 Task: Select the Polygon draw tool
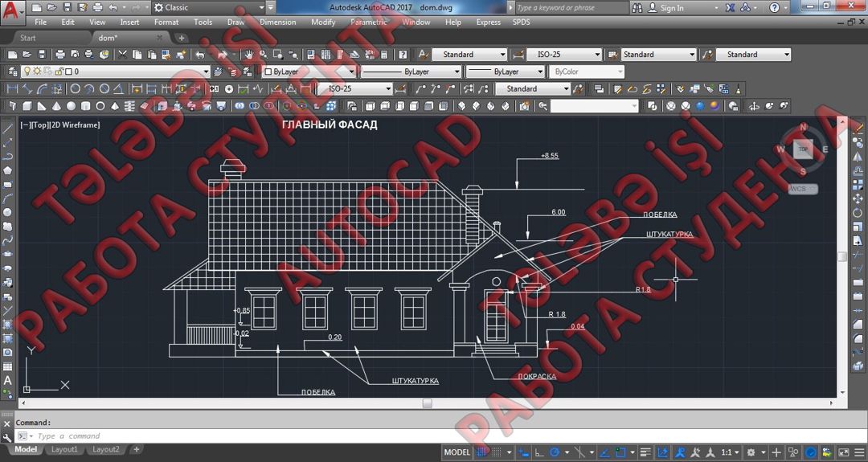[8, 170]
